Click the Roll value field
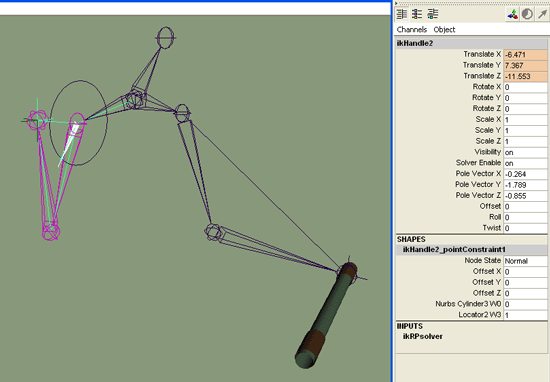 tap(525, 218)
